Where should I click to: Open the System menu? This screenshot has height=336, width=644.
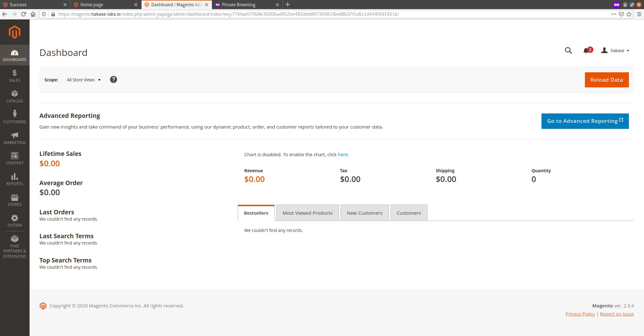pyautogui.click(x=14, y=221)
